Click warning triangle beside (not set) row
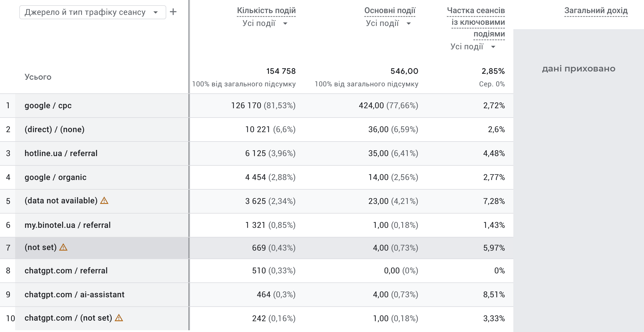This screenshot has width=644, height=332. click(x=63, y=247)
